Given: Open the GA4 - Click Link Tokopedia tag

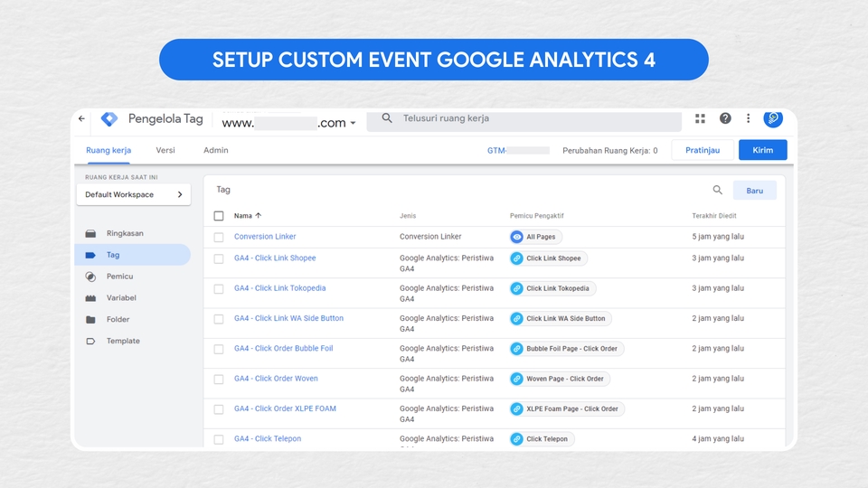Looking at the screenshot, I should (x=280, y=288).
